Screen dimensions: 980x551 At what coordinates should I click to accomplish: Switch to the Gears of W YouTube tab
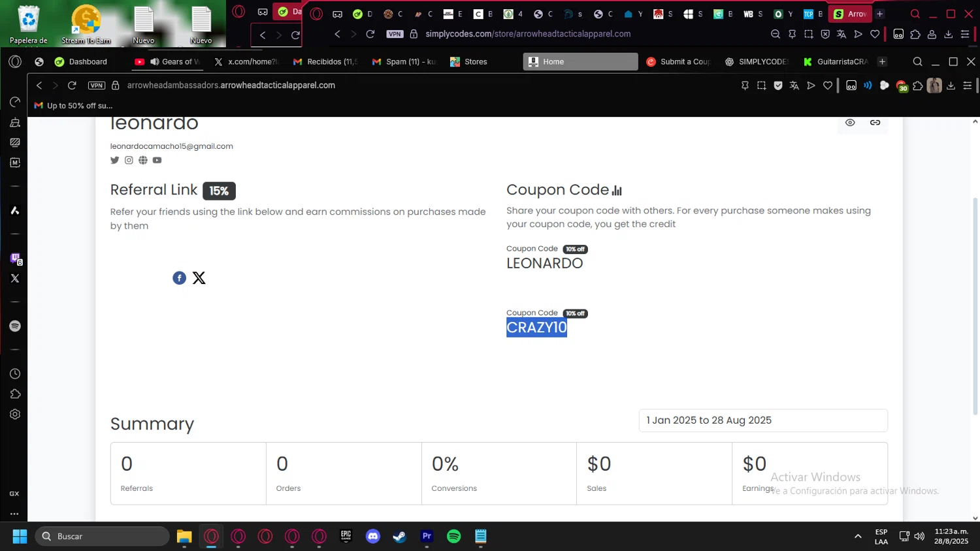point(168,61)
